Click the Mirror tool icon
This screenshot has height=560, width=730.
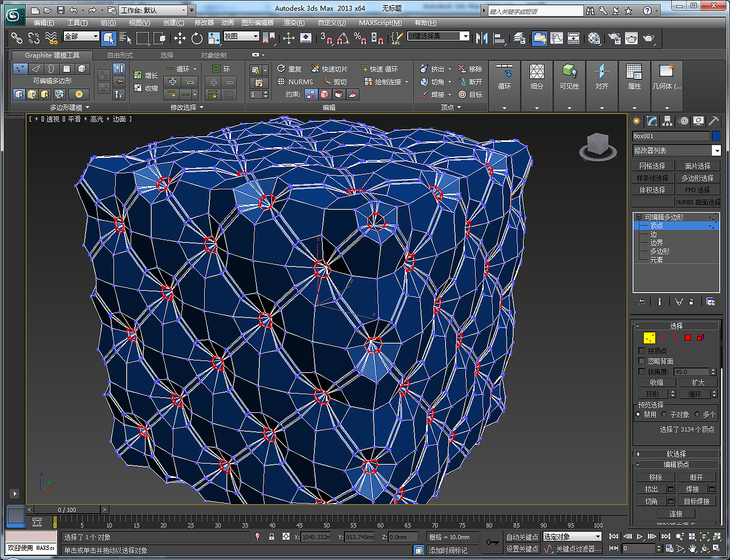point(482,38)
